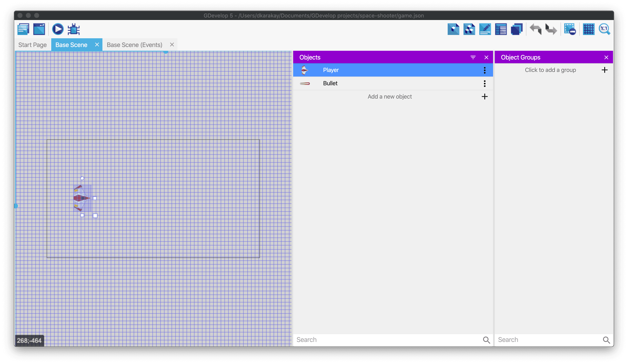Toggle the grid display icon
Viewport: 628px width, 364px height.
point(589,29)
